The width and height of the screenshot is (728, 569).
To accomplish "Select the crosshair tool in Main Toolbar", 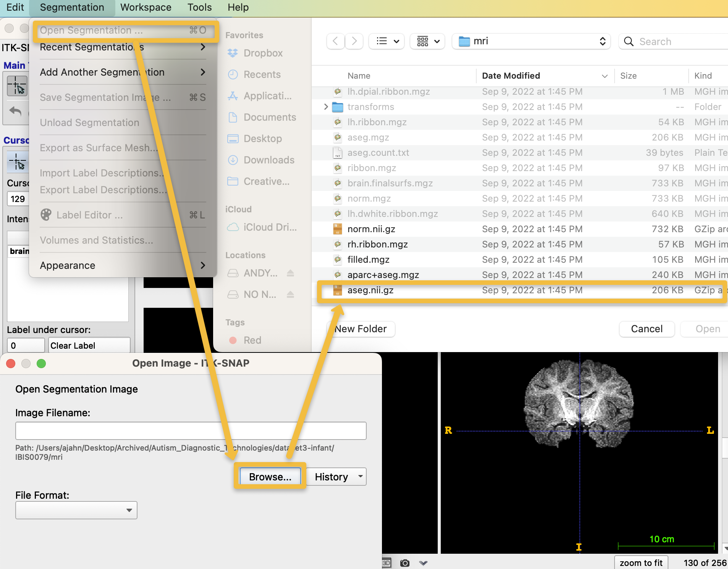I will click(17, 86).
